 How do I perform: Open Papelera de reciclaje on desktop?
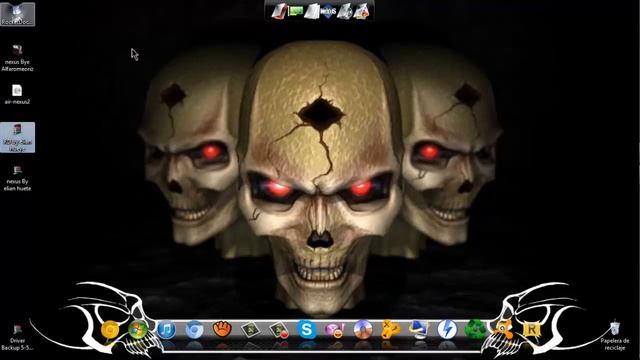click(615, 336)
